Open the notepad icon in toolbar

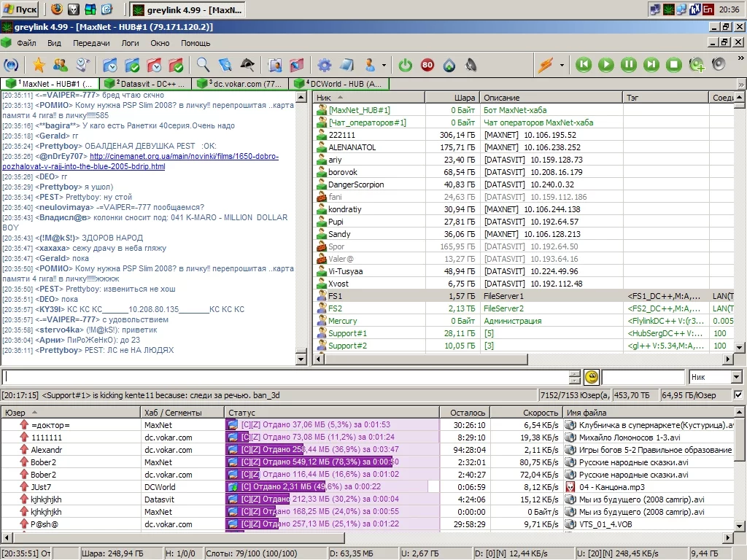347,65
